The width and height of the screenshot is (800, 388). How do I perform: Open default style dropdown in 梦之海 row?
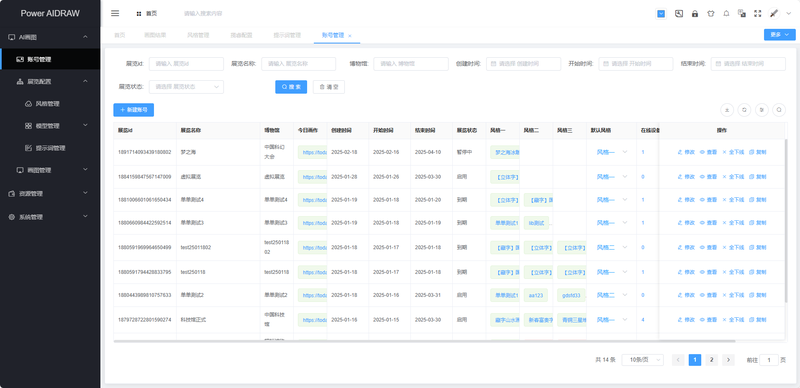click(x=611, y=152)
